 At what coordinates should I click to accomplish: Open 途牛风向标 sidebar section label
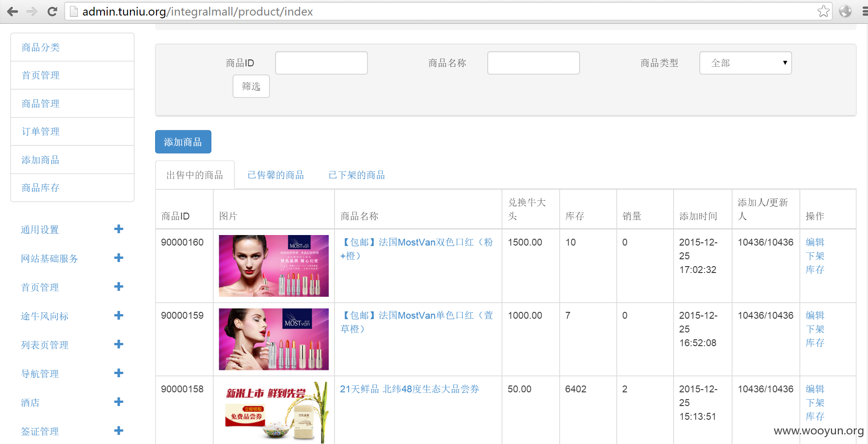pyautogui.click(x=45, y=316)
